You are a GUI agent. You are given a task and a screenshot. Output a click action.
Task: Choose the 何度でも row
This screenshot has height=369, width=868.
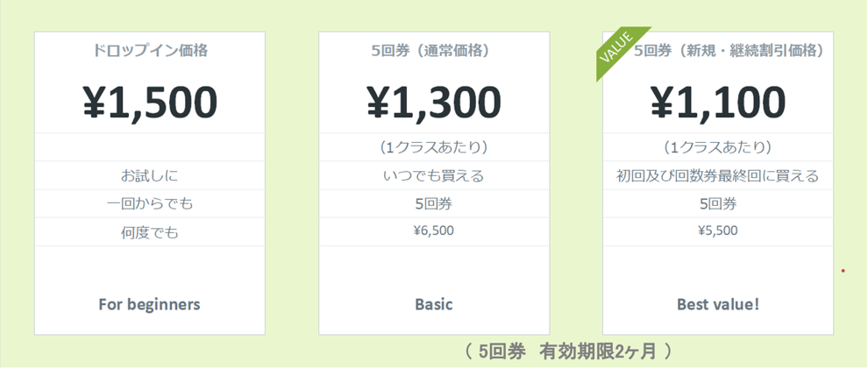[149, 232]
